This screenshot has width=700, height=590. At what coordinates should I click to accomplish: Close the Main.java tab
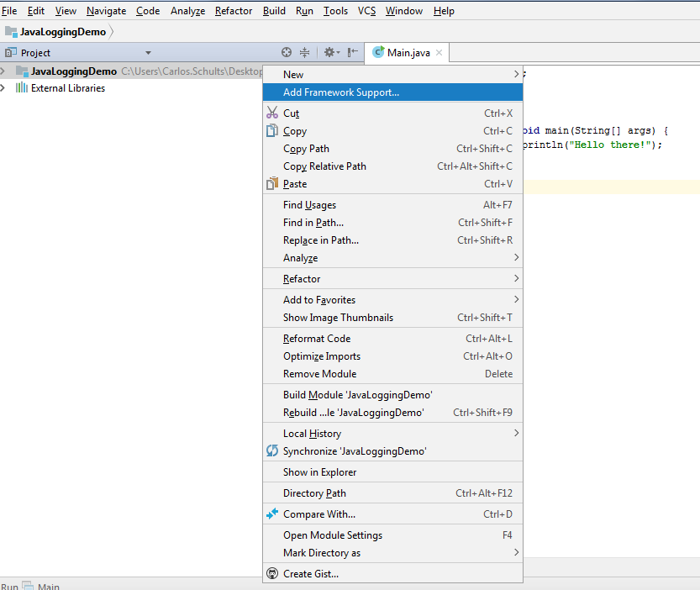439,53
